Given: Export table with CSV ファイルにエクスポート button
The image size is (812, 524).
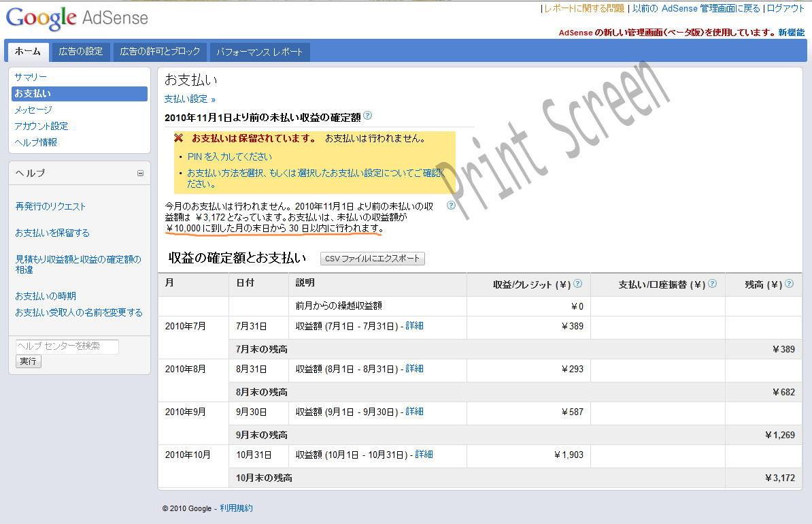Looking at the screenshot, I should pyautogui.click(x=373, y=259).
